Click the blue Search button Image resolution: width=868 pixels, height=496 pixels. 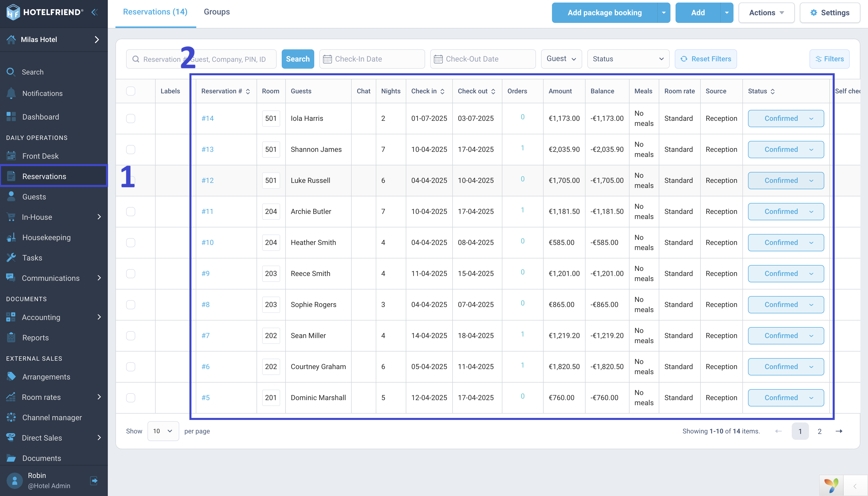pyautogui.click(x=298, y=59)
